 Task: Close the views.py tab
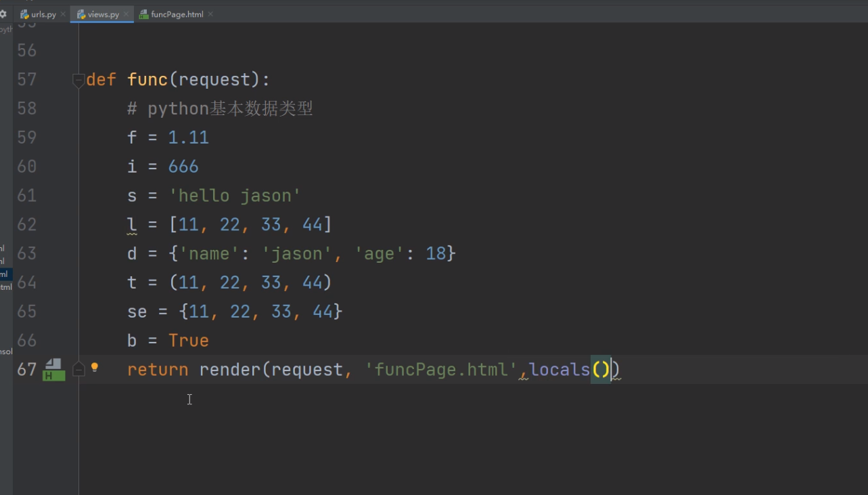point(127,14)
